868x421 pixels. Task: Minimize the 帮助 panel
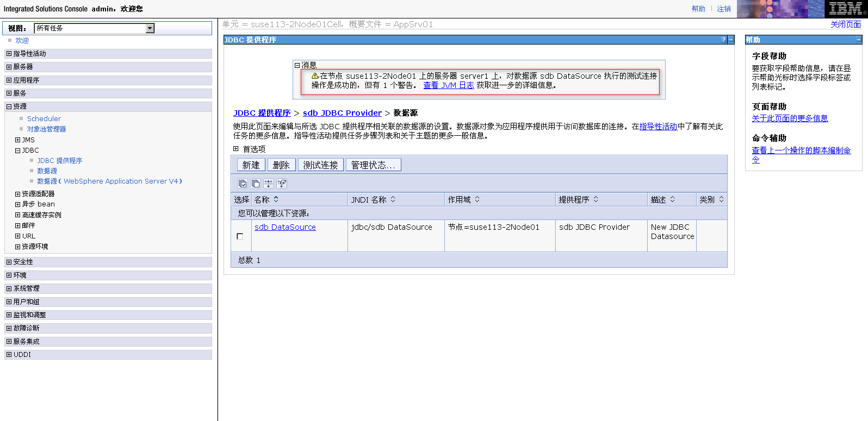[859, 40]
